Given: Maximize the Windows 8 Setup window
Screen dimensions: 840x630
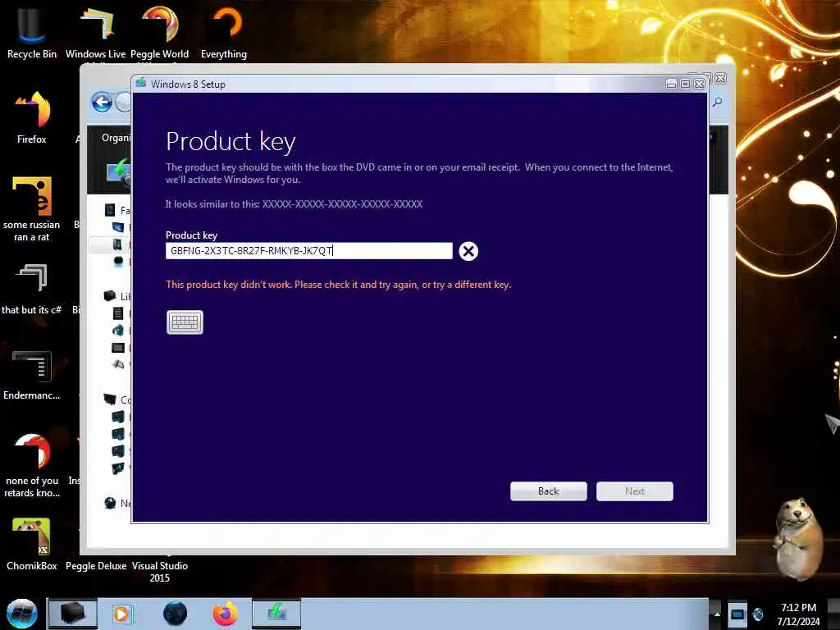Looking at the screenshot, I should point(685,84).
